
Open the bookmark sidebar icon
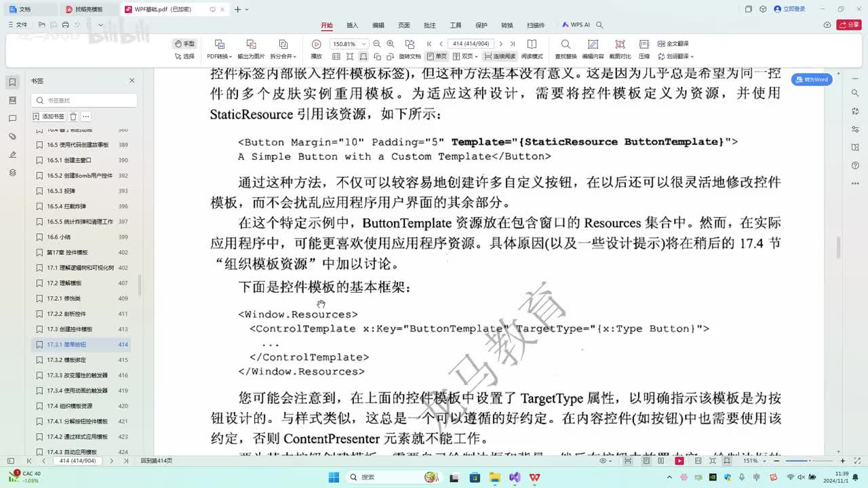pyautogui.click(x=12, y=82)
